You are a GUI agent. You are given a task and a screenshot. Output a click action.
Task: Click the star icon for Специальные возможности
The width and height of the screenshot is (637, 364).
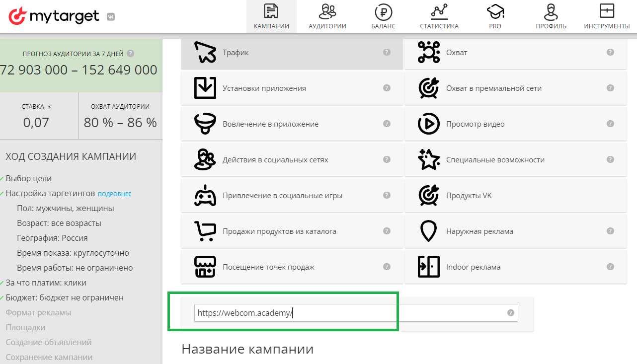tap(429, 159)
